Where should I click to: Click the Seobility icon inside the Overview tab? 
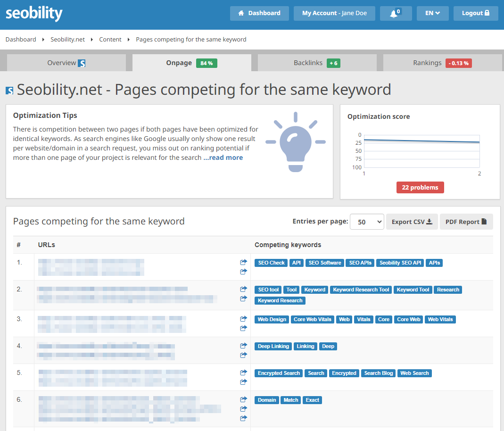coord(82,62)
